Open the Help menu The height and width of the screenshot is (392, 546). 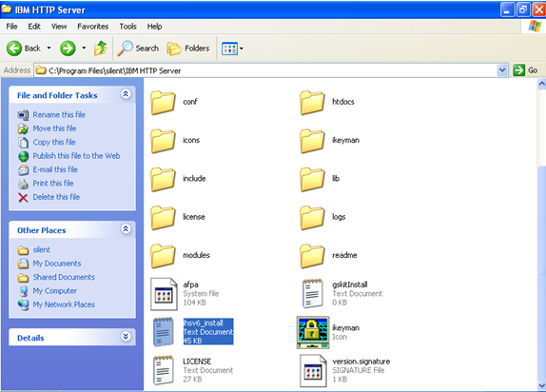(154, 27)
